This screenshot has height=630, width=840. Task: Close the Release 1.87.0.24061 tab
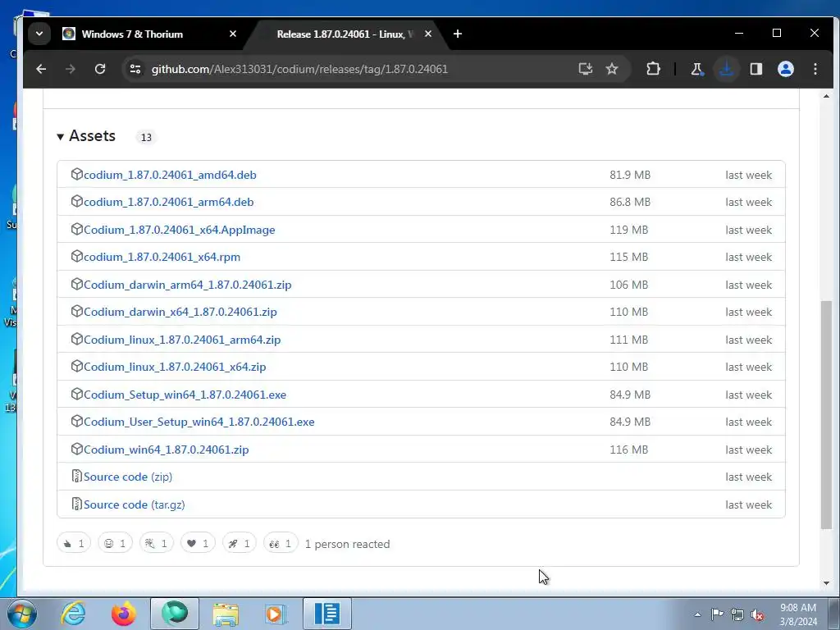(x=428, y=34)
